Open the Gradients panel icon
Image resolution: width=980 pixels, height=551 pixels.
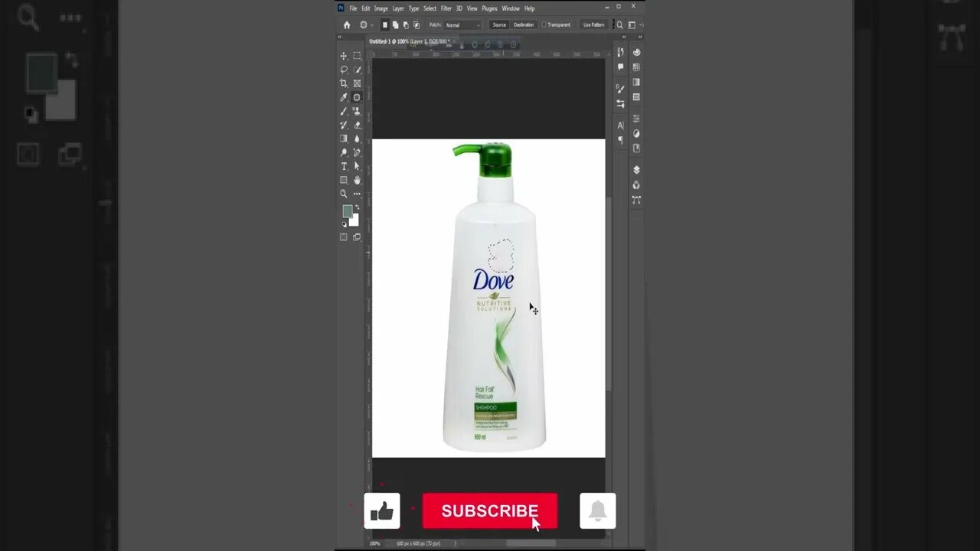pos(636,82)
